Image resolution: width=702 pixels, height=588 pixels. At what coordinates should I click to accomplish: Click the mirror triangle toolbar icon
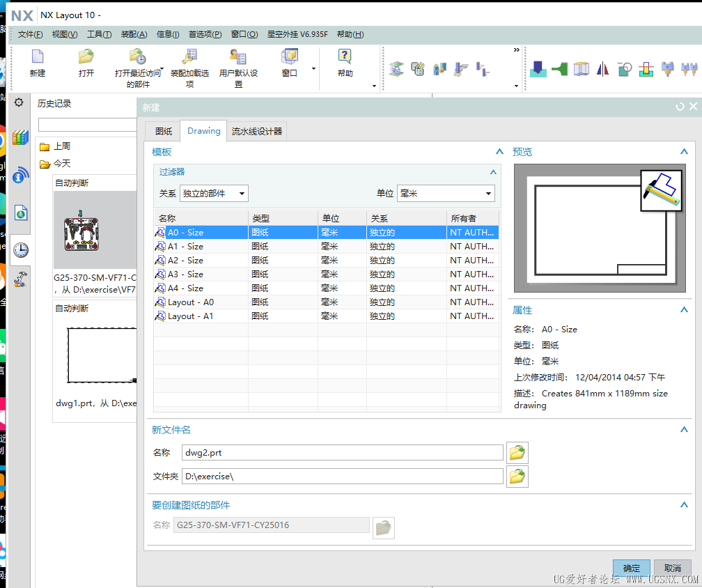pos(602,69)
